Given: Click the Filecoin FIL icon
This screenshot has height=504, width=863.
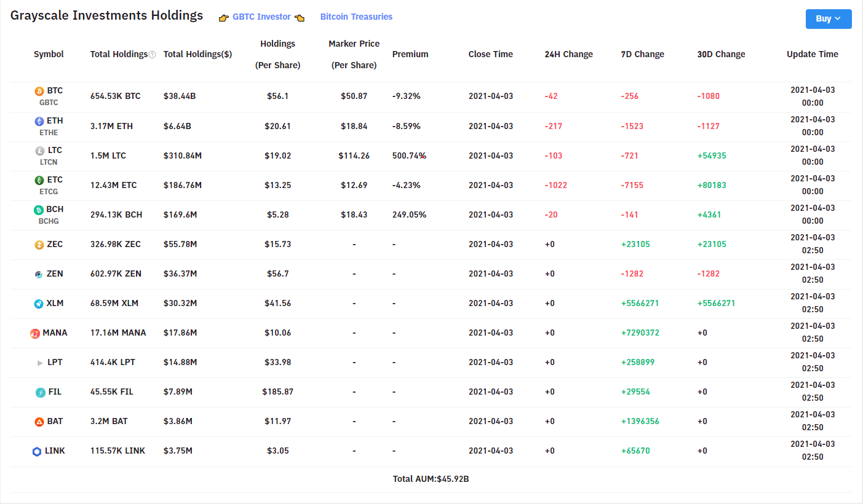Looking at the screenshot, I should 41,392.
